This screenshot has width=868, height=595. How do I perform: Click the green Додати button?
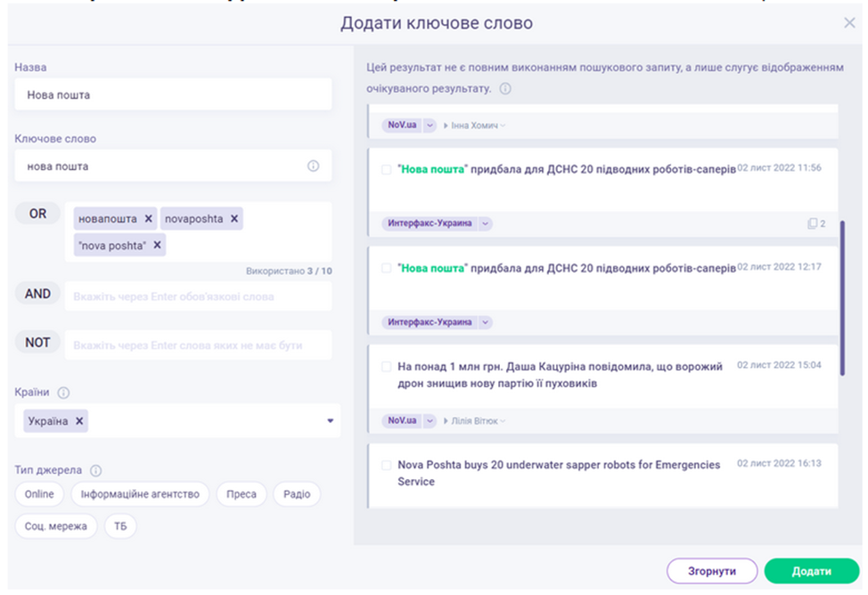coord(811,571)
